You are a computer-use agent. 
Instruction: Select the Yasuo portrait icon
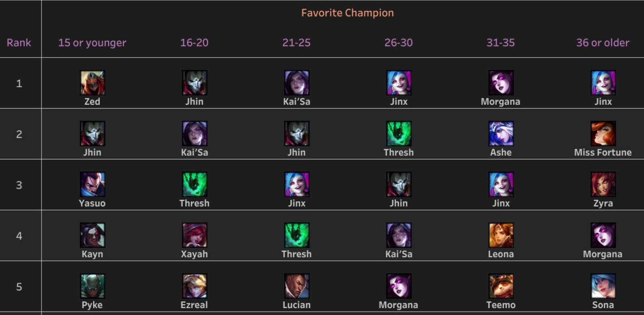pos(92,184)
